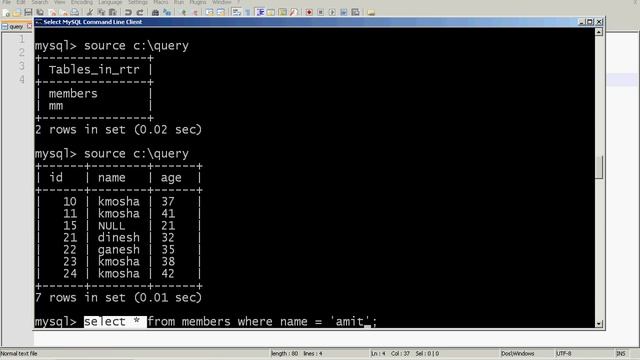Screen dimensions: 640x360
Task: Click the 'NULL' name cell
Action: (111, 226)
